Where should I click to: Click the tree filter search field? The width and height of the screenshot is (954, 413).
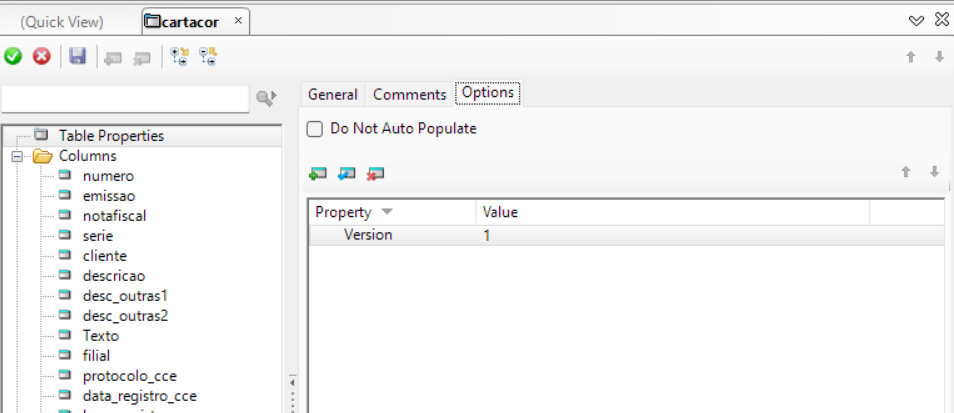point(125,98)
